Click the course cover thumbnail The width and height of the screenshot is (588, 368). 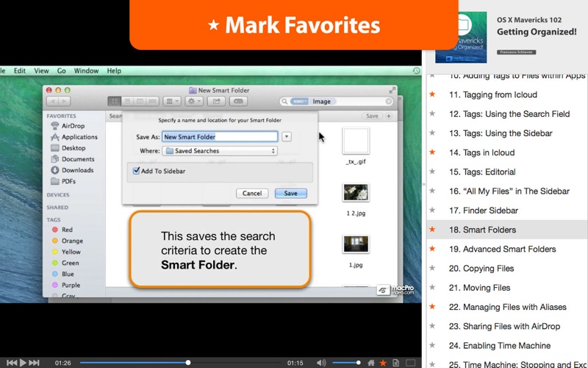461,38
